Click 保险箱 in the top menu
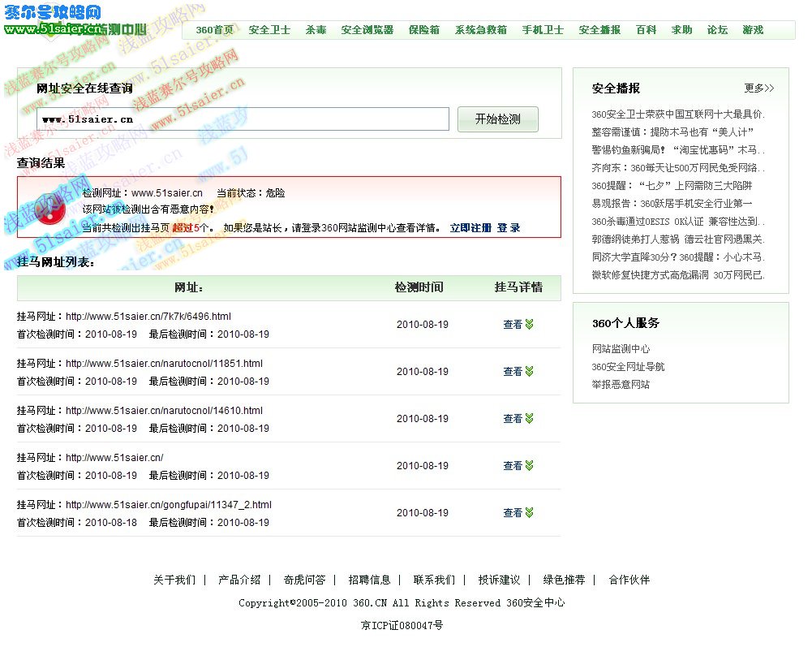Image resolution: width=812 pixels, height=647 pixels. (x=424, y=30)
